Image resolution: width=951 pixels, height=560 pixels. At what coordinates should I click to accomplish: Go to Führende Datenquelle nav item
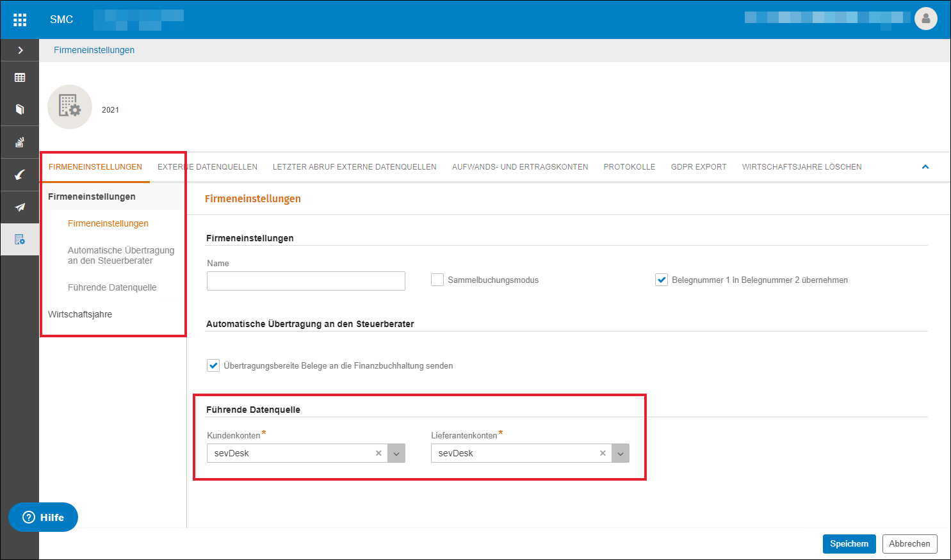112,287
